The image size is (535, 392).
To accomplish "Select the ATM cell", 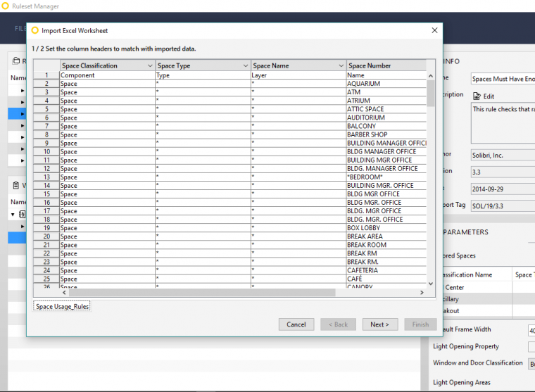I will tap(386, 92).
